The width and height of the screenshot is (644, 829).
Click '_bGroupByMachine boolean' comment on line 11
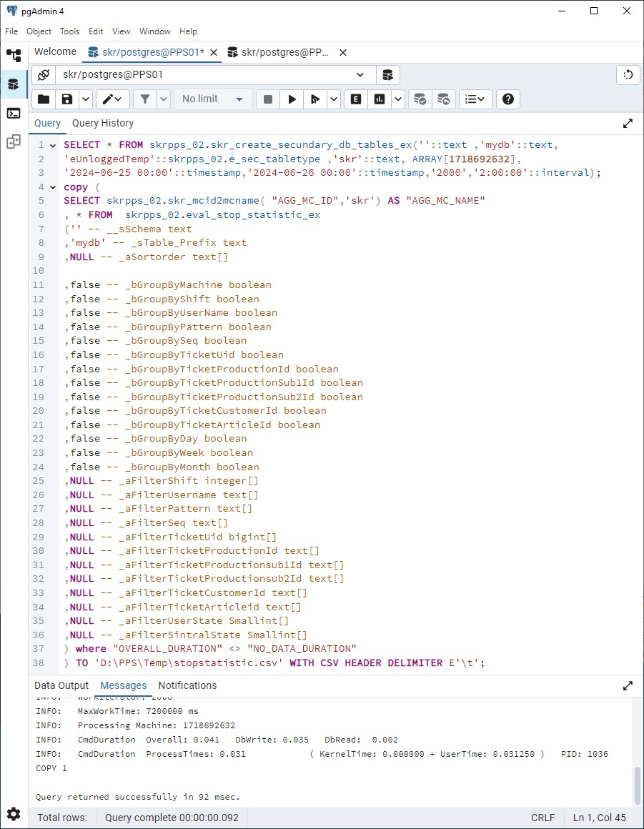198,285
